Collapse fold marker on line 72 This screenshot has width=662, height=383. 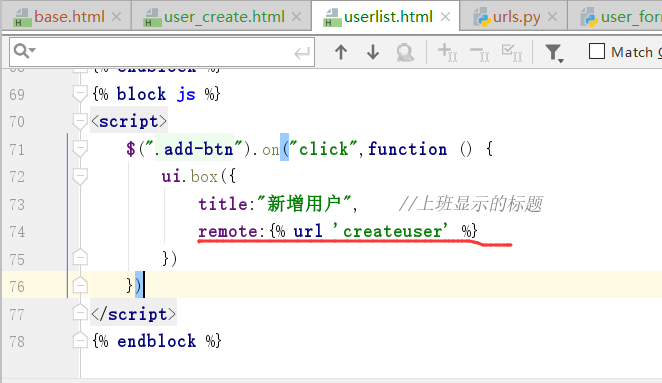(x=80, y=177)
